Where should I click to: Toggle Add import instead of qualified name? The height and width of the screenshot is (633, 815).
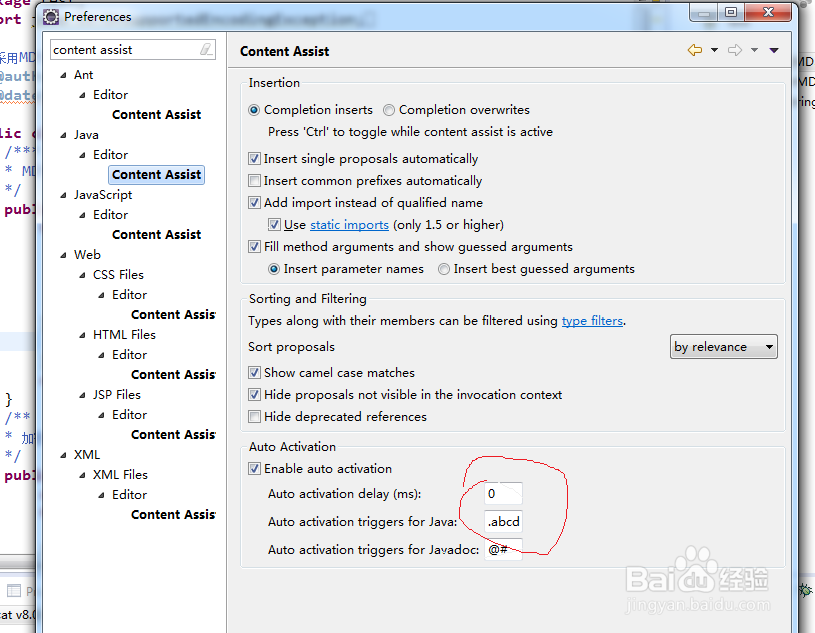click(x=254, y=203)
